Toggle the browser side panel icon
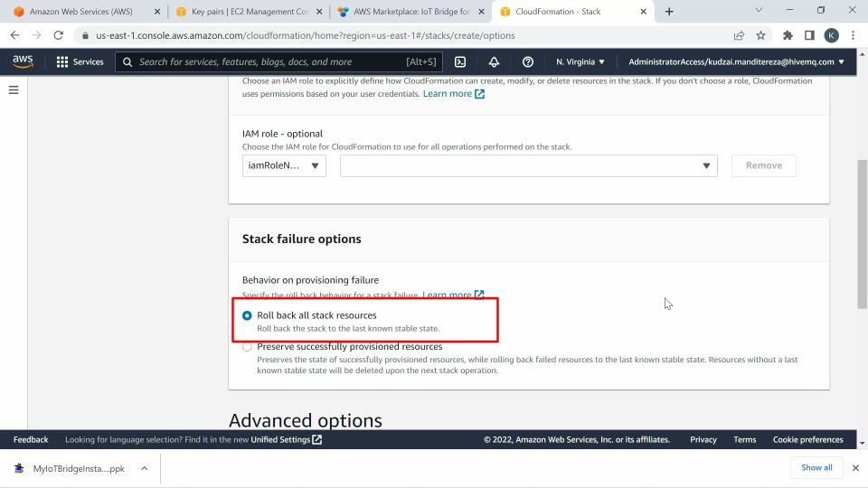Screen dimensions: 868x488 (809, 35)
